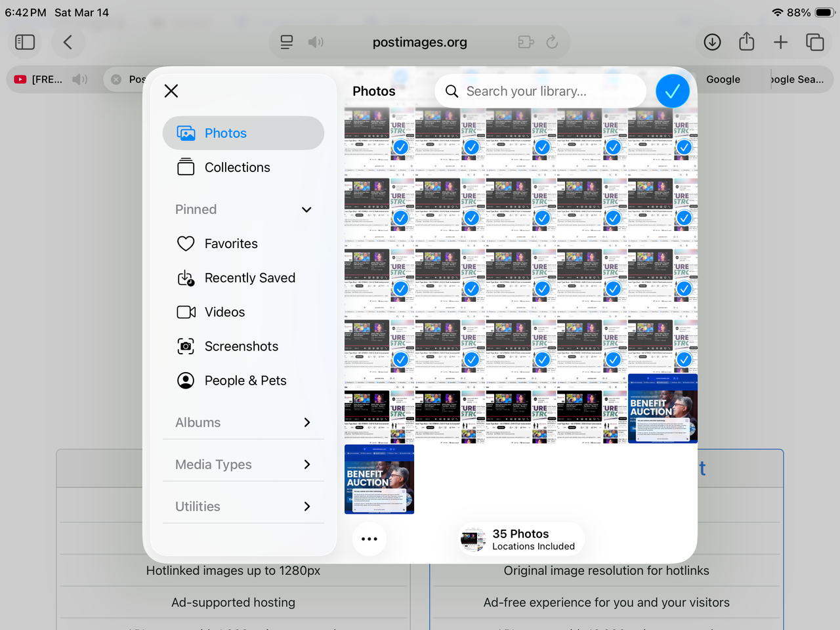Open the Photos sidebar item
Image resolution: width=840 pixels, height=630 pixels.
243,133
